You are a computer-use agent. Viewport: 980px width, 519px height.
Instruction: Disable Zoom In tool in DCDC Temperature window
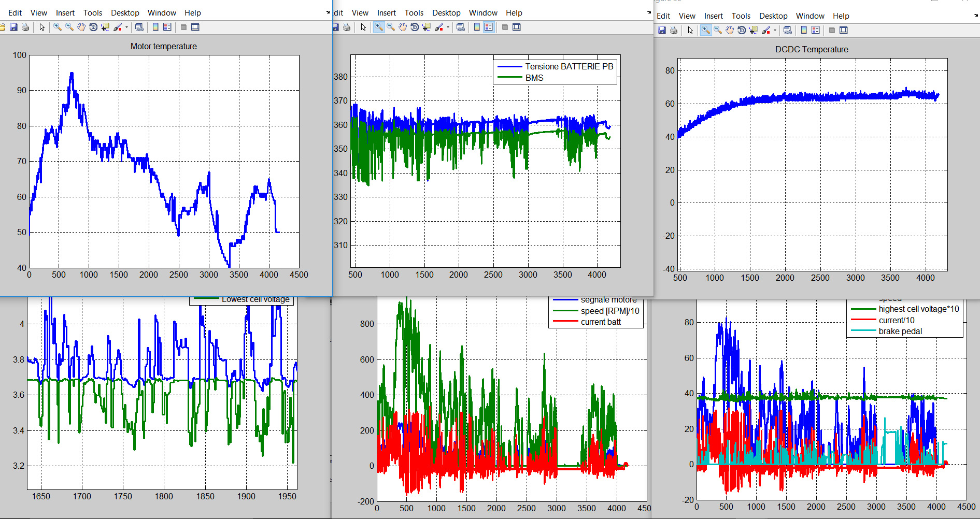coord(706,31)
